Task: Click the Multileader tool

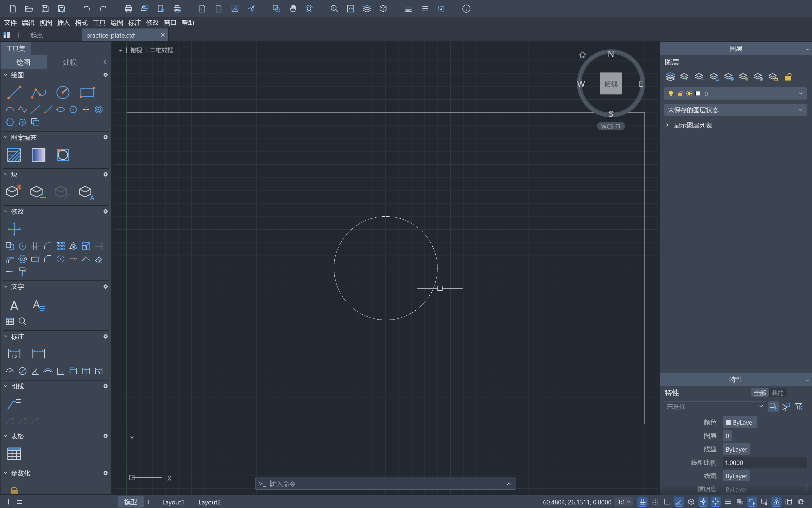Action: 14,404
